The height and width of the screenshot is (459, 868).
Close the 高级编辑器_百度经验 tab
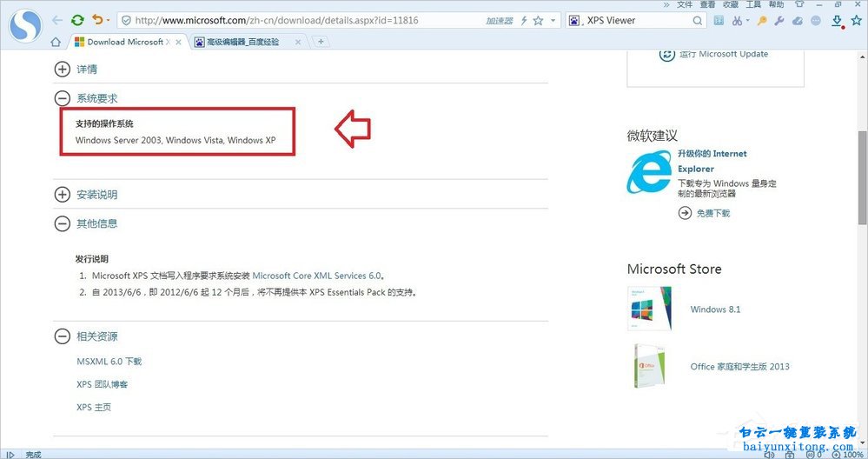pos(298,42)
